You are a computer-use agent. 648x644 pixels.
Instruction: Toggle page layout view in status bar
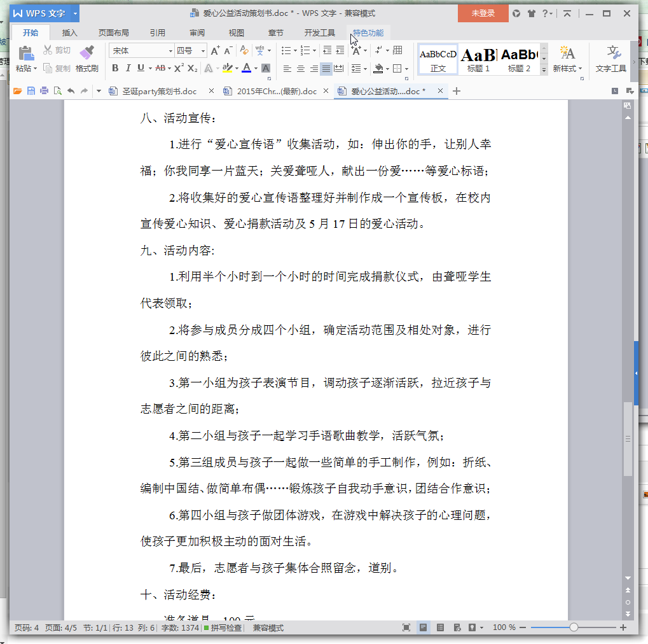(x=423, y=627)
